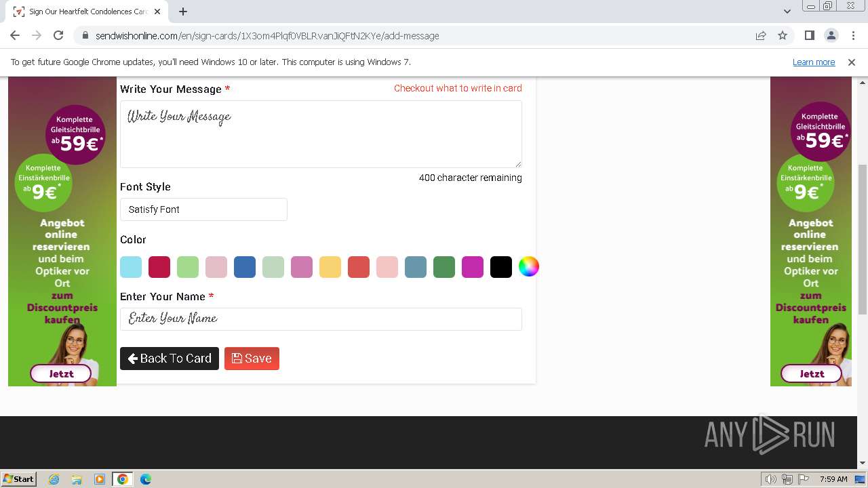The width and height of the screenshot is (868, 488).
Task: Toggle the browser side panel icon
Action: coord(809,36)
